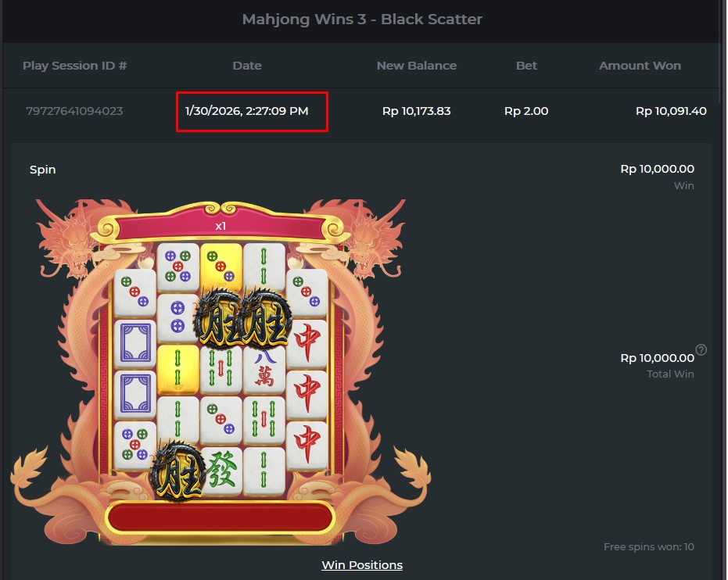The width and height of the screenshot is (728, 580).
Task: Select the Play Session ID column header
Action: pos(75,66)
